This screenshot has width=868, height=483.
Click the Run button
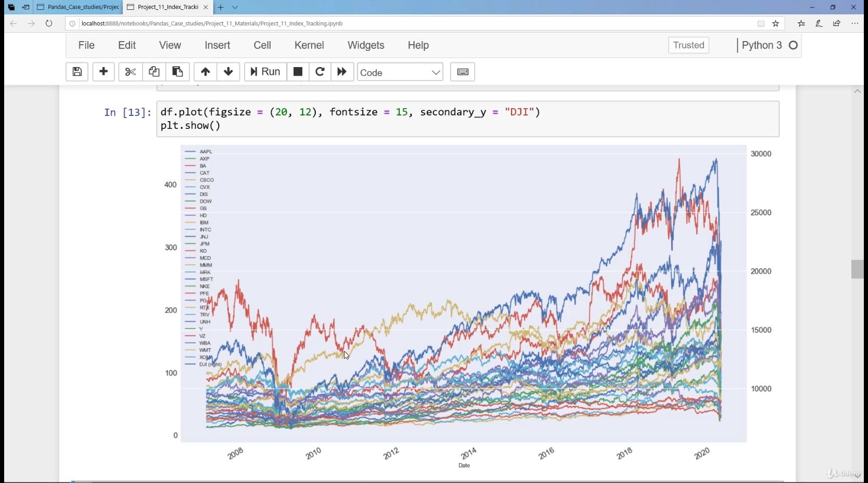pos(265,72)
